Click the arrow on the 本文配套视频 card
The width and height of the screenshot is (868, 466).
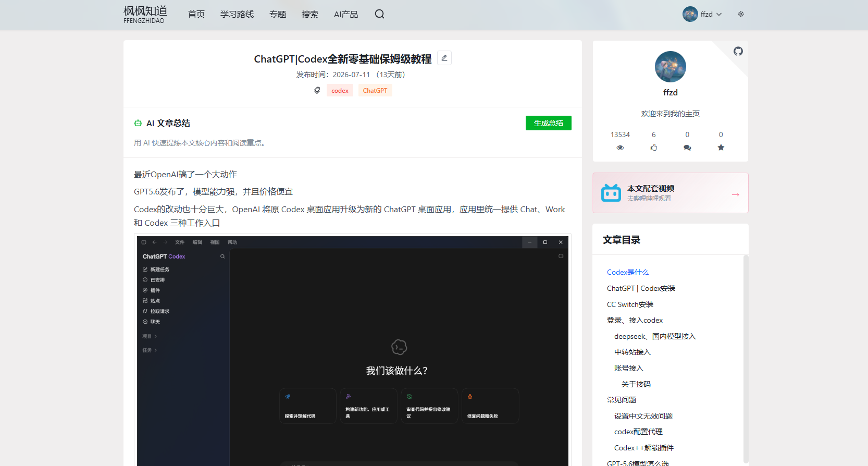click(x=736, y=194)
